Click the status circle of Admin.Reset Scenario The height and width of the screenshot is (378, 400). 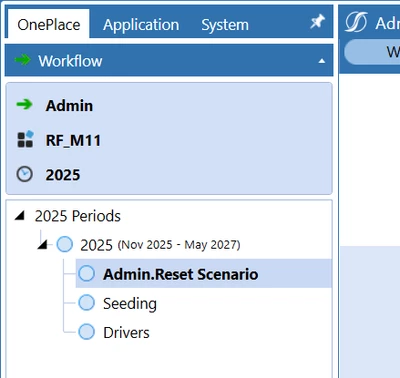click(x=87, y=273)
